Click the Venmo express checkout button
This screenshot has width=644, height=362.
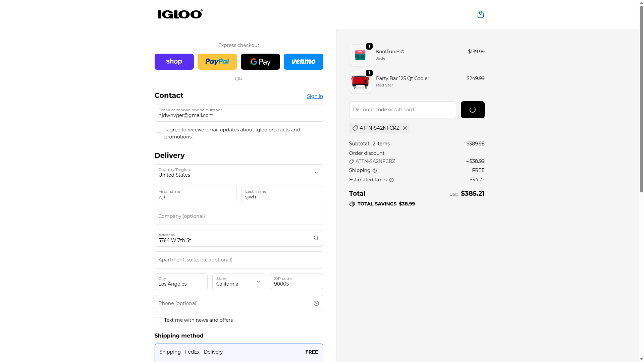tap(303, 62)
